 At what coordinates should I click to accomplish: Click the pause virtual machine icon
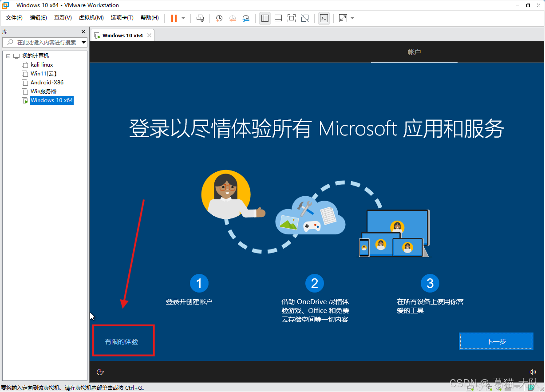174,18
